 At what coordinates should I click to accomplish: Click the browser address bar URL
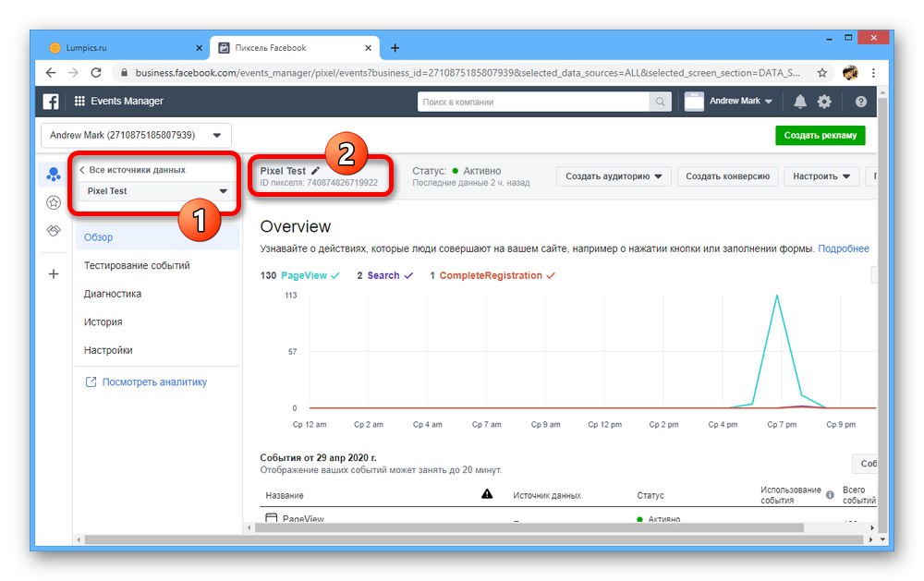pos(468,72)
